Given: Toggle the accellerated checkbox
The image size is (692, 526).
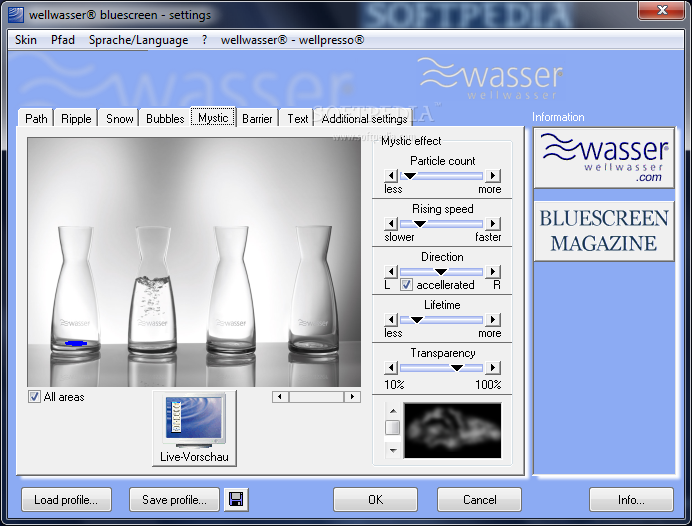Looking at the screenshot, I should coord(406,285).
